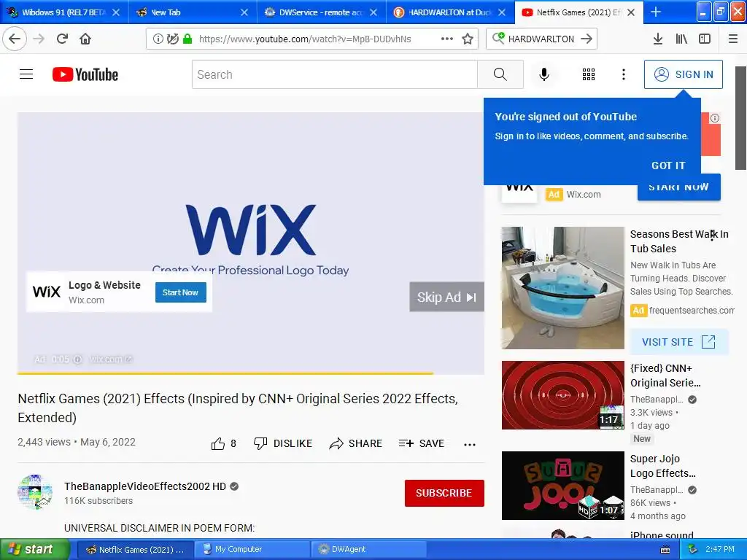Close the New Tab browser tab
The image size is (747, 560).
pos(244,12)
